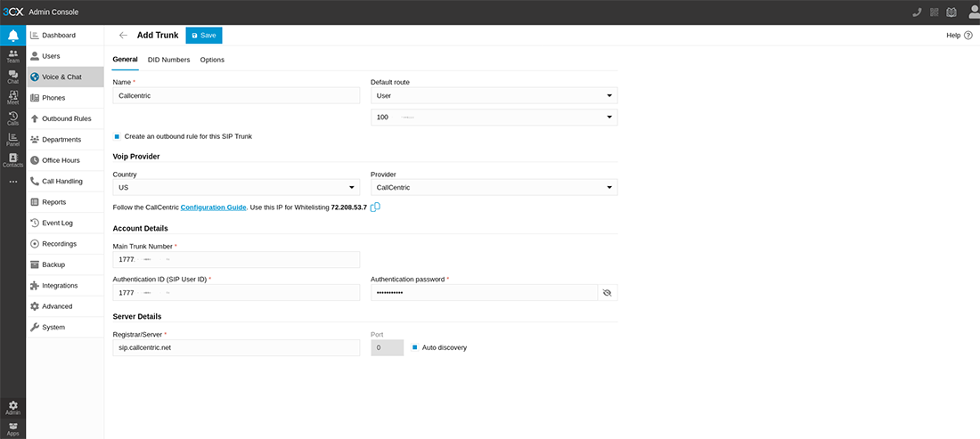
Task: Open Chat in the left rail
Action: pos(12,77)
